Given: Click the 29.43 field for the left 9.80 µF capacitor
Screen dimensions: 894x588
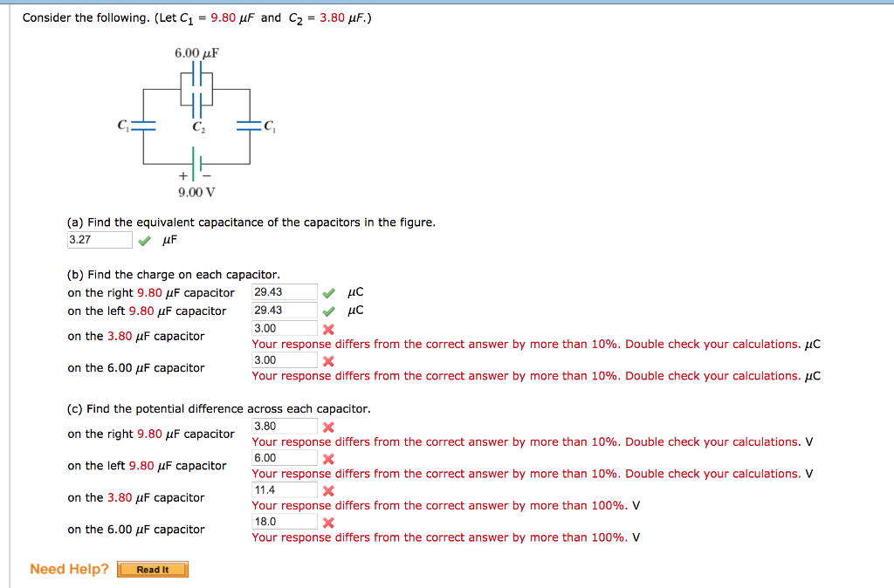Looking at the screenshot, I should point(284,309).
